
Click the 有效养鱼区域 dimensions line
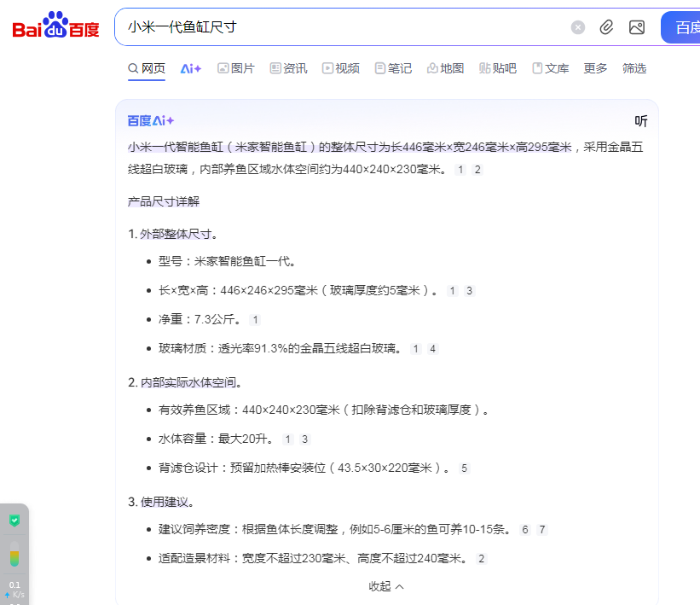click(x=323, y=410)
